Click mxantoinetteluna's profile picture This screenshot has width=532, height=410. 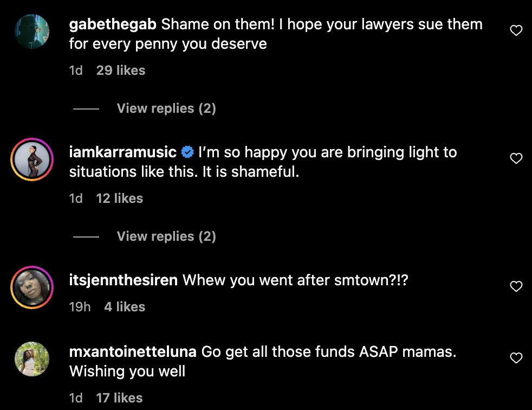pos(32,359)
